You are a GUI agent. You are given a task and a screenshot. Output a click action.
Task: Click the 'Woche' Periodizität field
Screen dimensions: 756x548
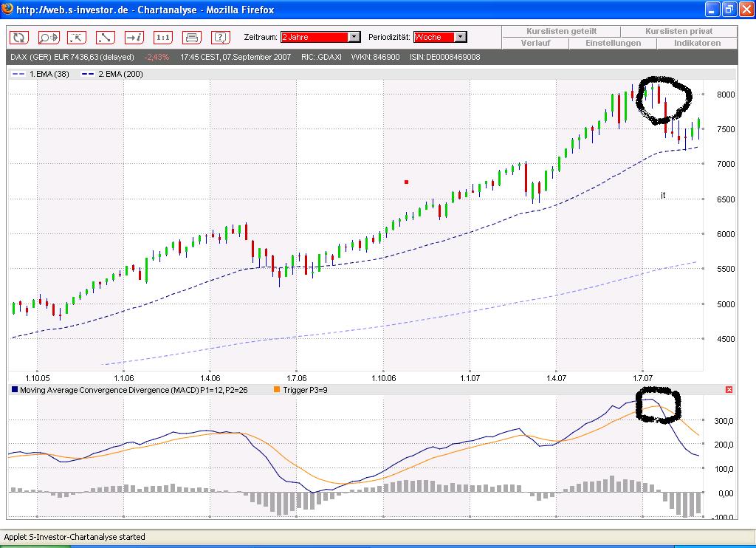tap(434, 37)
